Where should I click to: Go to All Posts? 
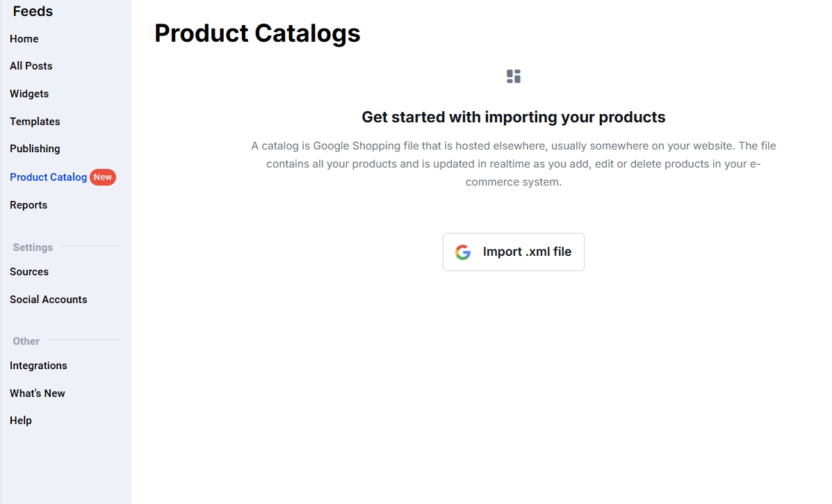[x=31, y=66]
